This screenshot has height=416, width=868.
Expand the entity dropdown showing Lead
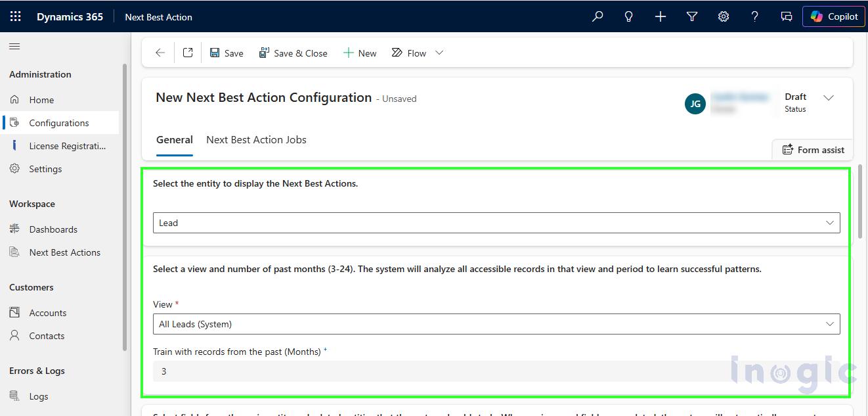coord(496,223)
